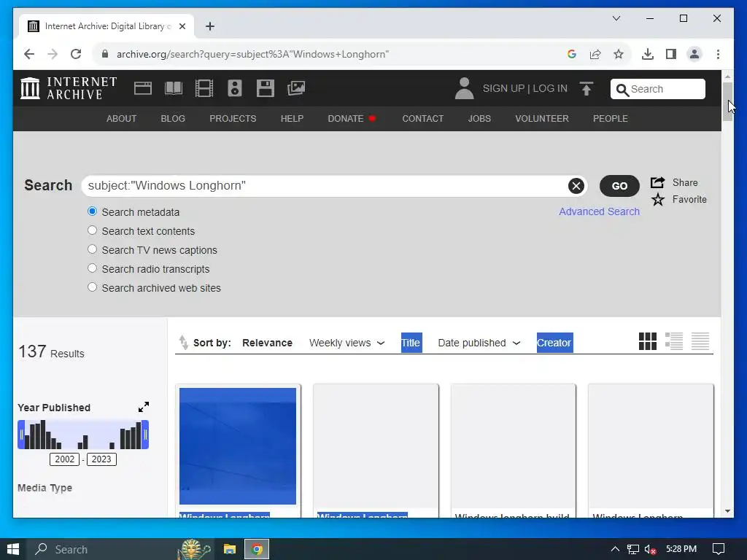Open the DONATE menu item
This screenshot has width=747, height=560.
pyautogui.click(x=352, y=119)
